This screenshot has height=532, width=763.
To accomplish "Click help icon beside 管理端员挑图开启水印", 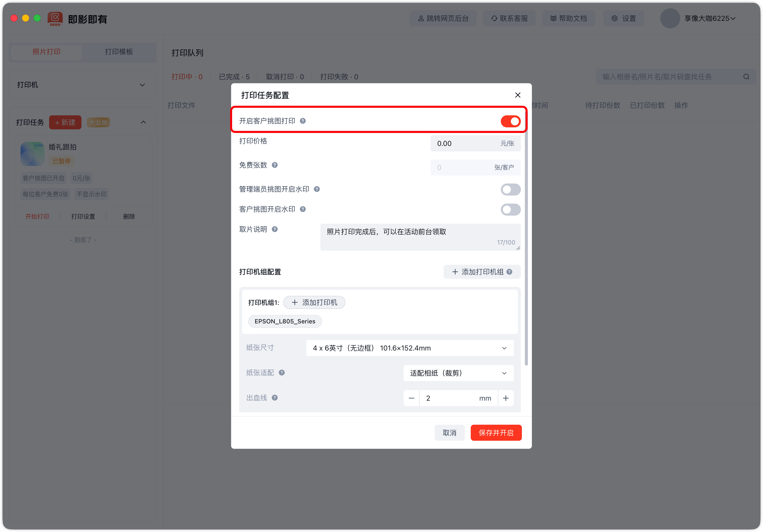I will pyautogui.click(x=317, y=189).
